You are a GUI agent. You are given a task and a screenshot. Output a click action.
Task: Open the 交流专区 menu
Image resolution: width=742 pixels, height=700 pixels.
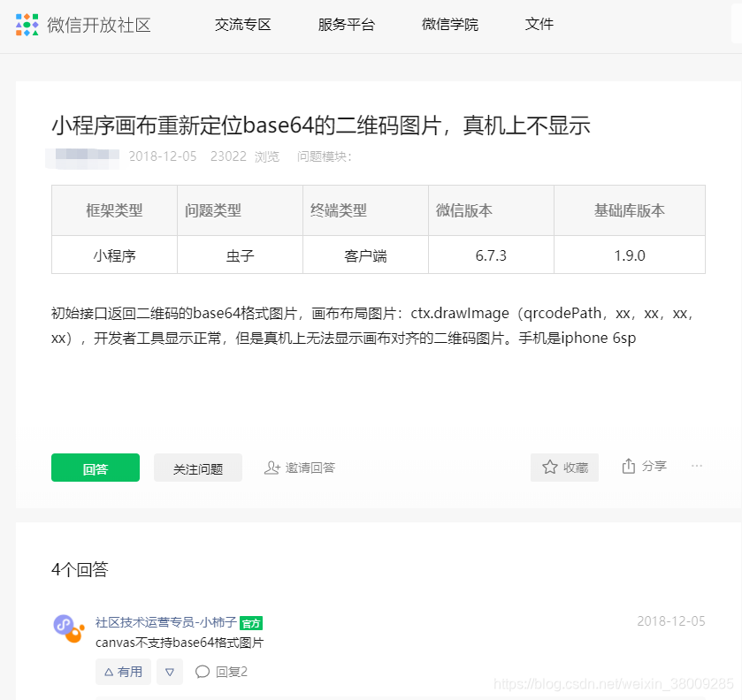242,25
